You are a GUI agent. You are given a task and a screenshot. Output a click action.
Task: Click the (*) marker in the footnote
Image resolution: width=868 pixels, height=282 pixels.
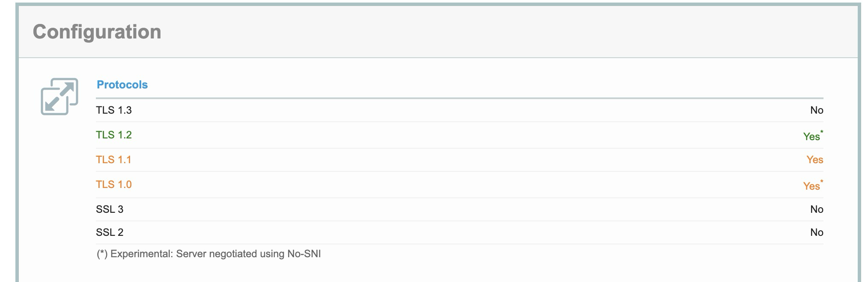click(102, 254)
